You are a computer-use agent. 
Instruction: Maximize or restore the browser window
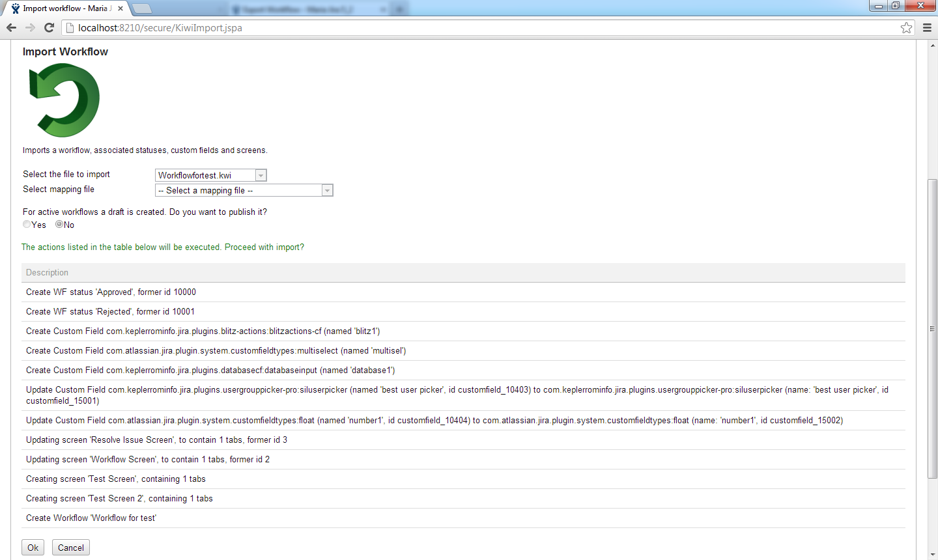(x=896, y=5)
